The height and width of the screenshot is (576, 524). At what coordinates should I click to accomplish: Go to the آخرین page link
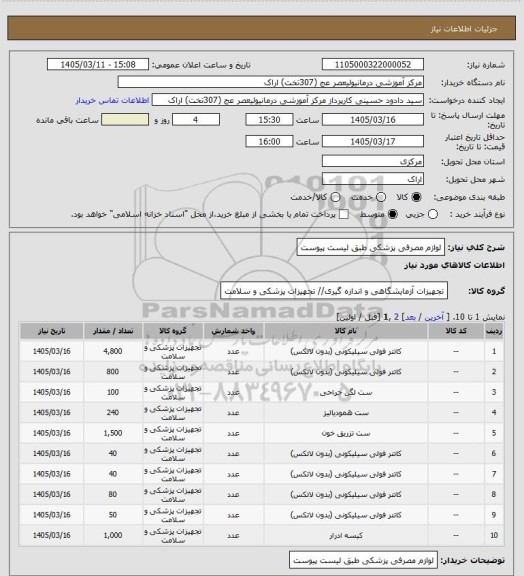[x=434, y=317]
